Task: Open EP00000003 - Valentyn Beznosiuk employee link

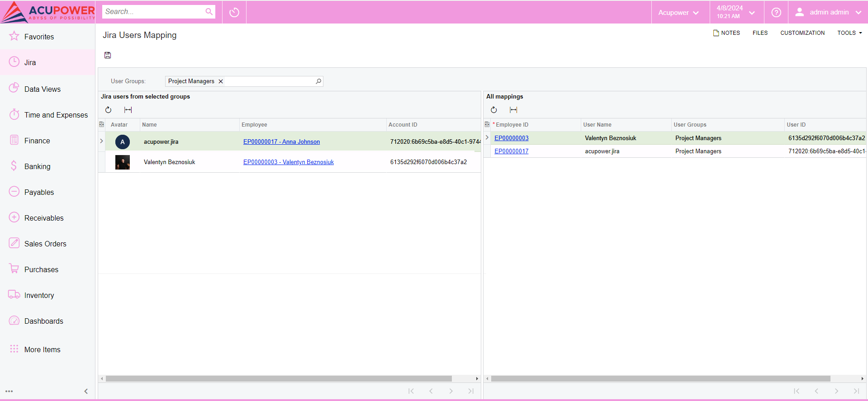Action: [x=289, y=162]
